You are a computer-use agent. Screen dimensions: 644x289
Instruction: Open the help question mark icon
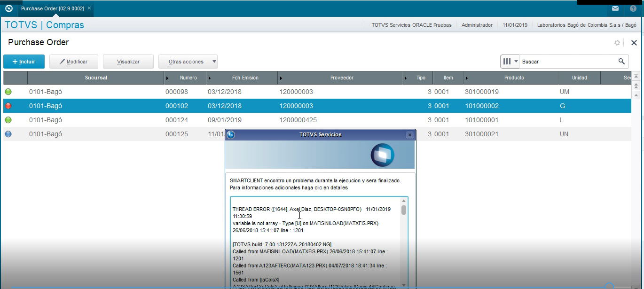coord(633,8)
